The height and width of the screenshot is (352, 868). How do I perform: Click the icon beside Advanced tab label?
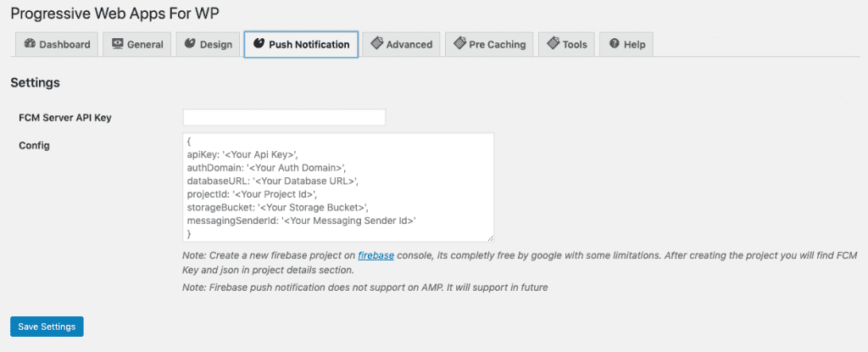pos(376,44)
